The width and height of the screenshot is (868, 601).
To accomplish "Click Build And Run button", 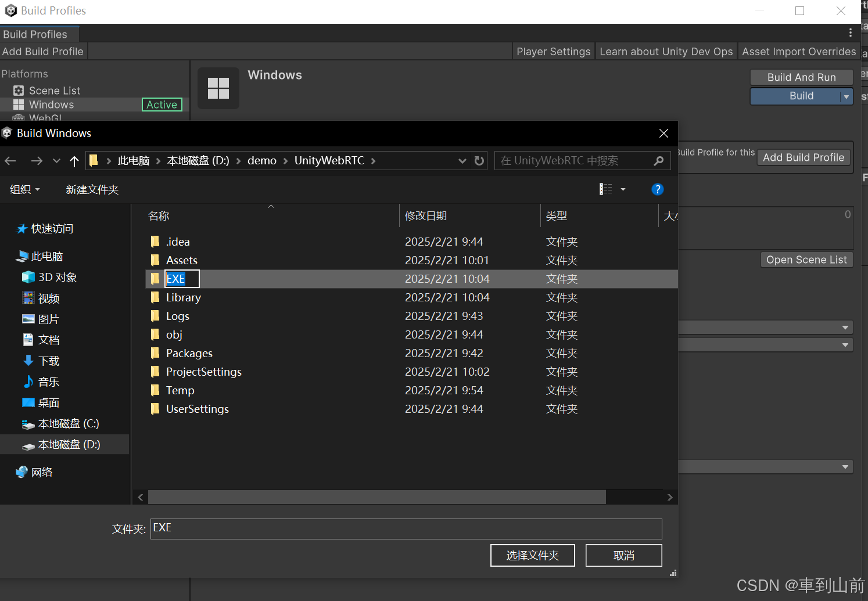I will pos(802,77).
